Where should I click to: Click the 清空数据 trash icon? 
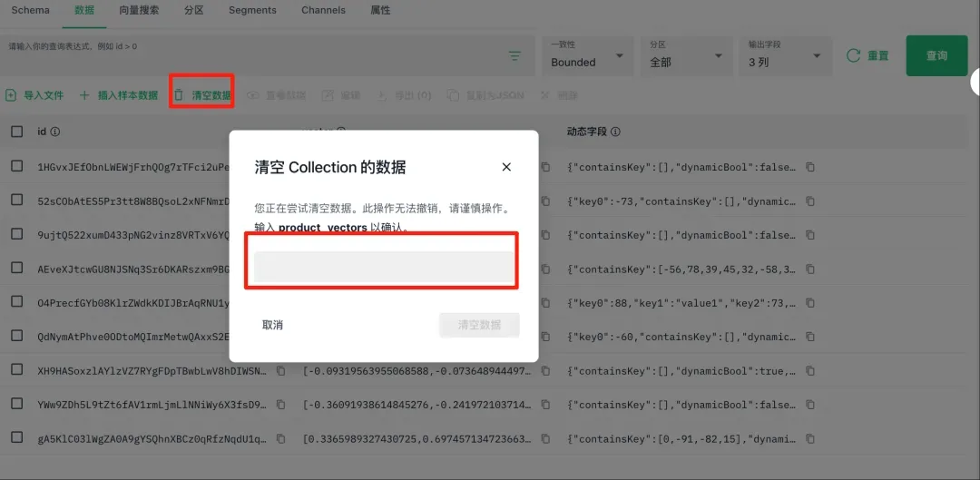[x=179, y=95]
